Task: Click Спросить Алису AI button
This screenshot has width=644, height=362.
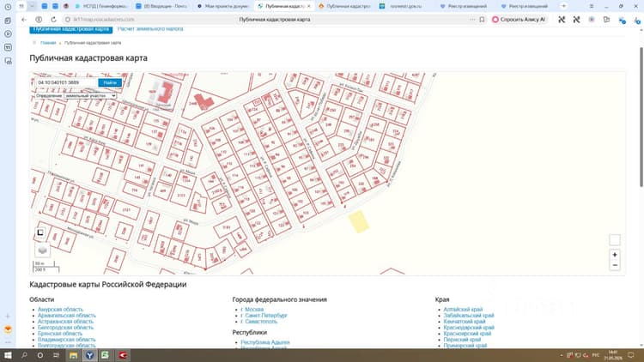Action: (x=519, y=19)
